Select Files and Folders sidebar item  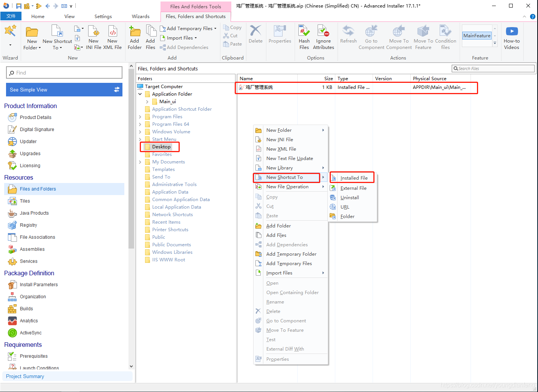pos(64,189)
